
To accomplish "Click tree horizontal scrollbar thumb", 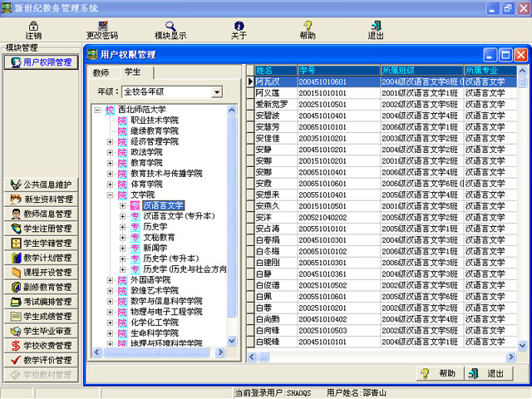I will [x=156, y=352].
